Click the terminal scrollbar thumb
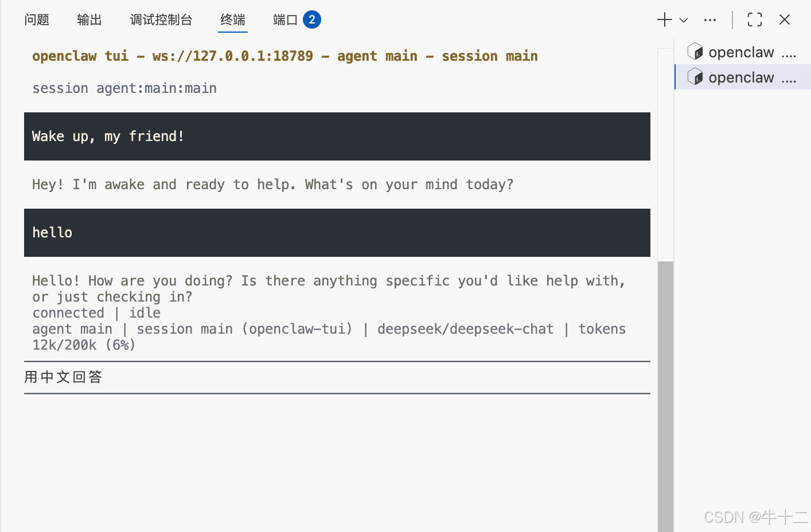This screenshot has height=532, width=811. click(665, 397)
